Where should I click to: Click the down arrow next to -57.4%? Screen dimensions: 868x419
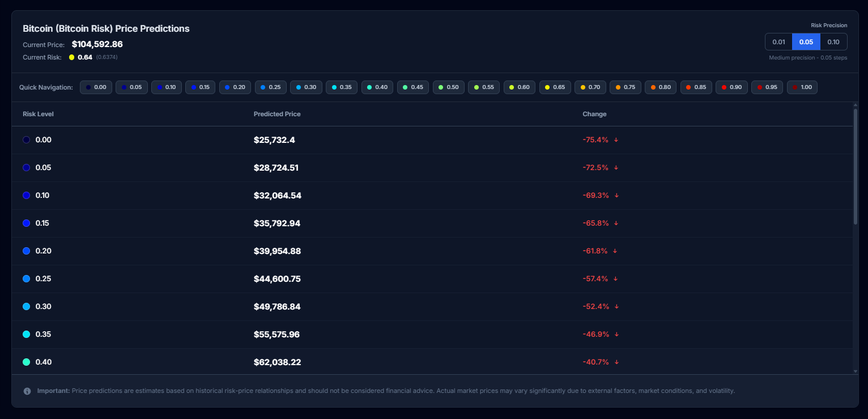(x=615, y=279)
